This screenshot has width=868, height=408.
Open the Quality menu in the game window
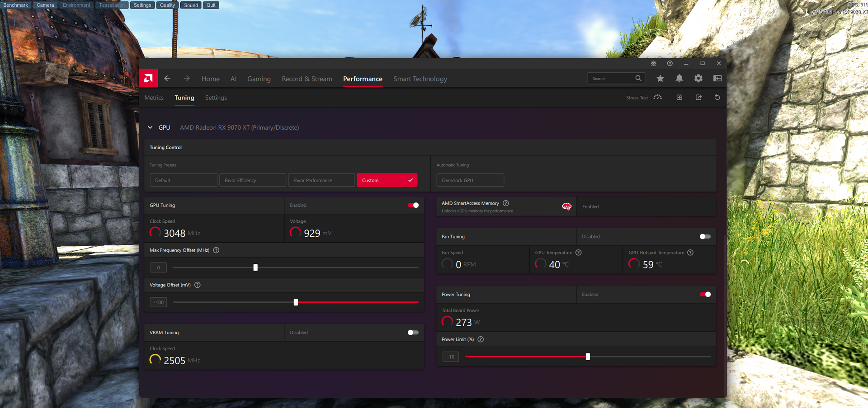pyautogui.click(x=167, y=5)
